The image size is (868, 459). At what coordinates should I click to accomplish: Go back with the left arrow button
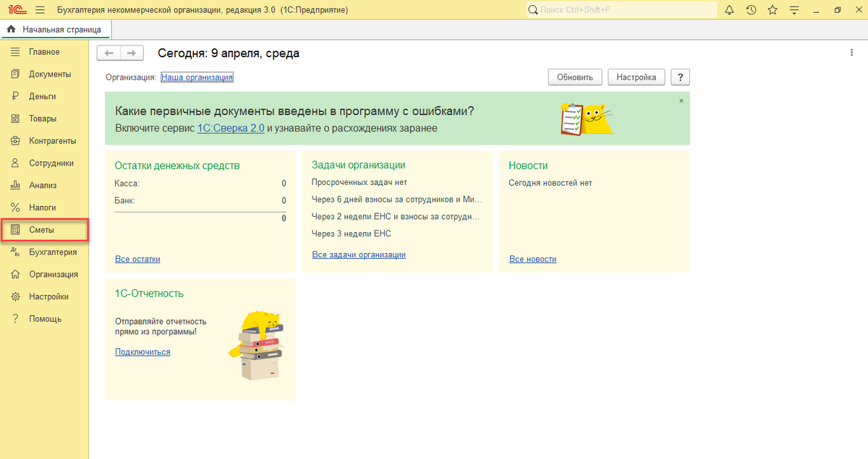coord(109,53)
